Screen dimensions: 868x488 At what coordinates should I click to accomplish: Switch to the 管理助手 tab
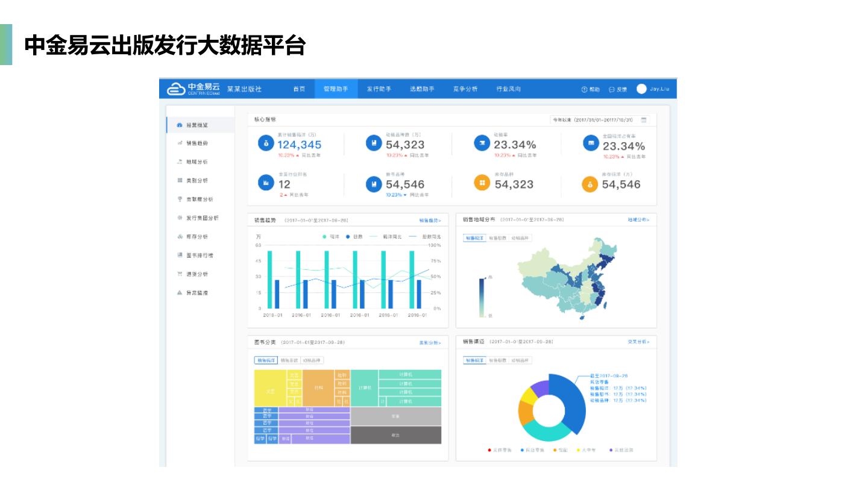click(336, 89)
